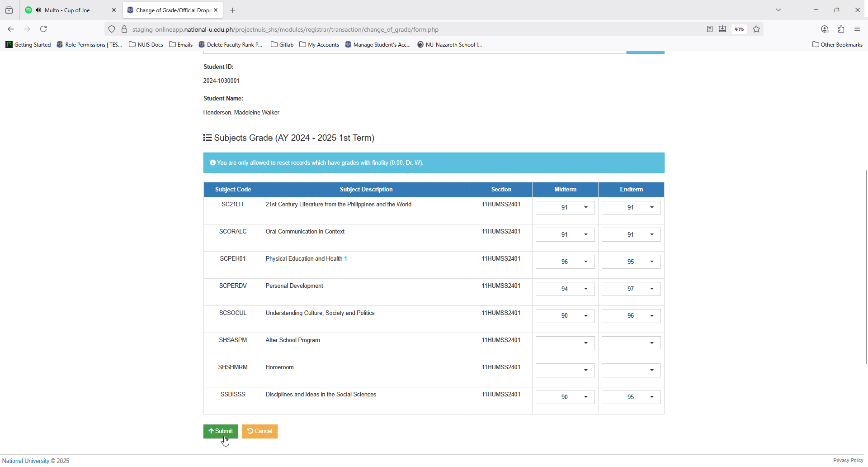Screen dimensions: 868x467
Task: Open the SCPEH01 Endterm grade dropdown
Action: (x=631, y=262)
